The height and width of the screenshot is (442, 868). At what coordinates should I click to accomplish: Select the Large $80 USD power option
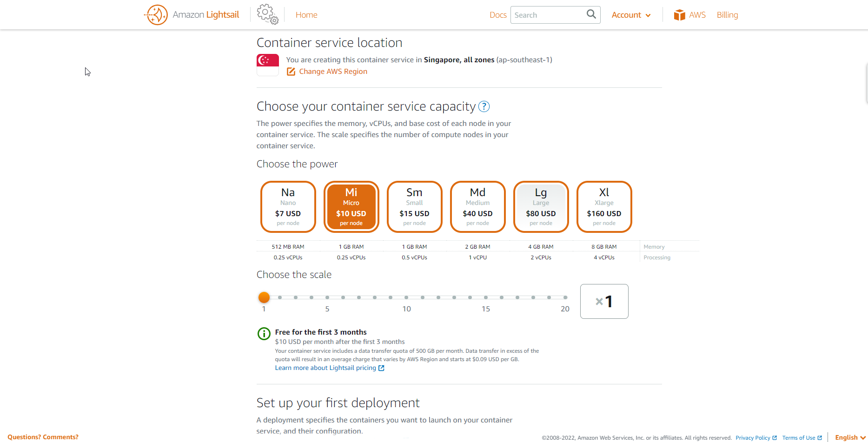pos(541,207)
